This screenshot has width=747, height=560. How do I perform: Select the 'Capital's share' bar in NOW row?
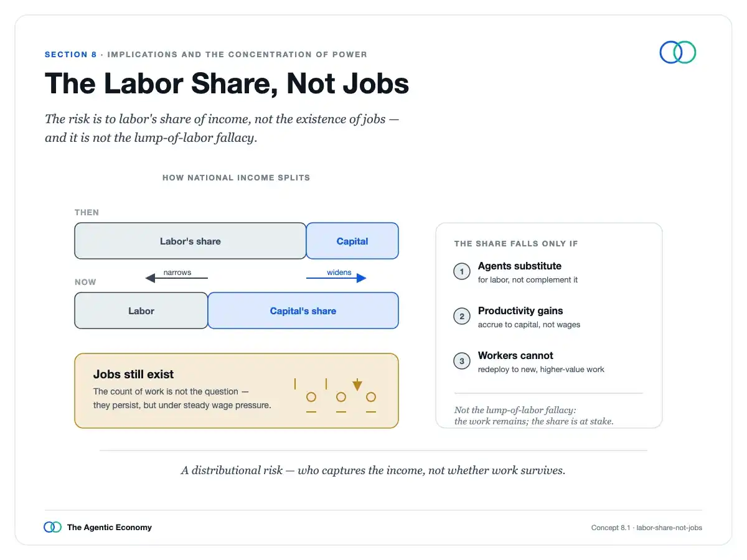(x=303, y=310)
